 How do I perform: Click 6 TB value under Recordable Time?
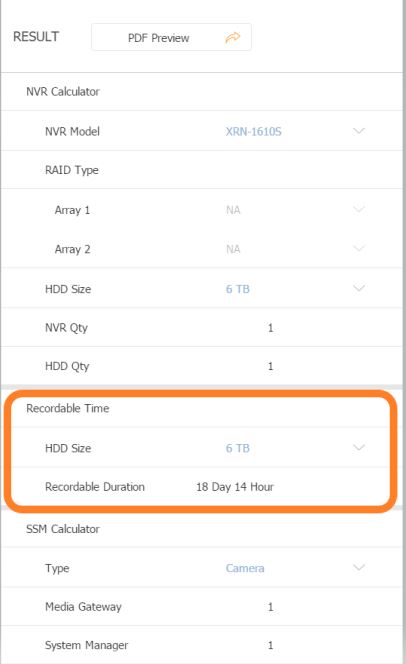[238, 448]
